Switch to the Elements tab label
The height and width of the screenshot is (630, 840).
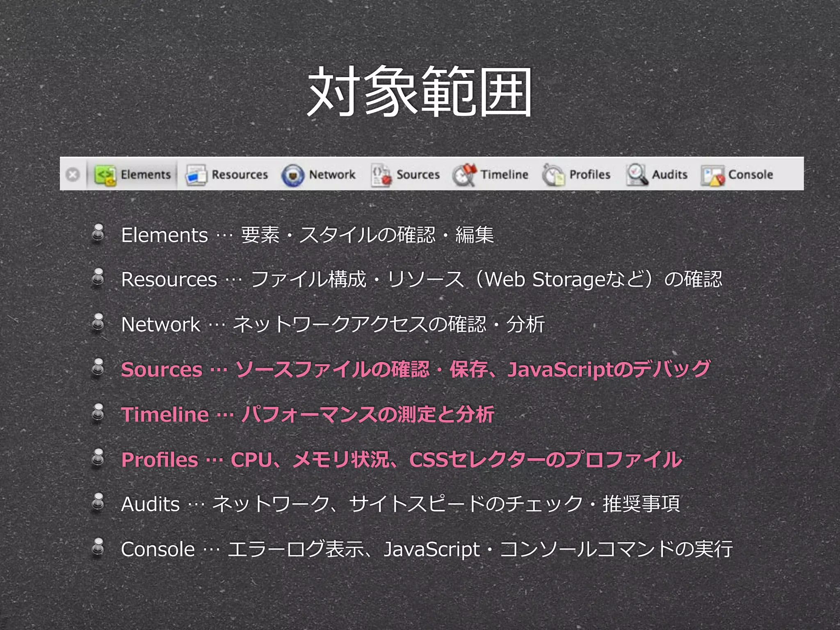(x=146, y=175)
